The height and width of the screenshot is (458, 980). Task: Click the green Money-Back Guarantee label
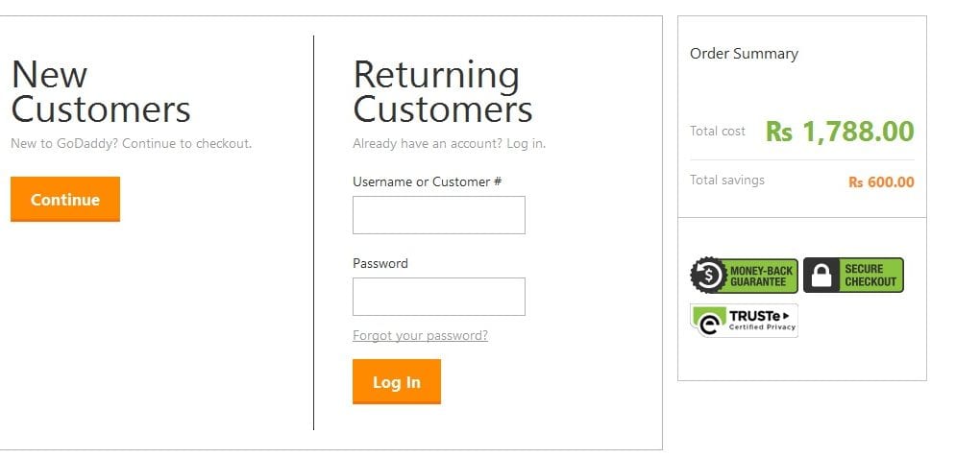point(761,276)
